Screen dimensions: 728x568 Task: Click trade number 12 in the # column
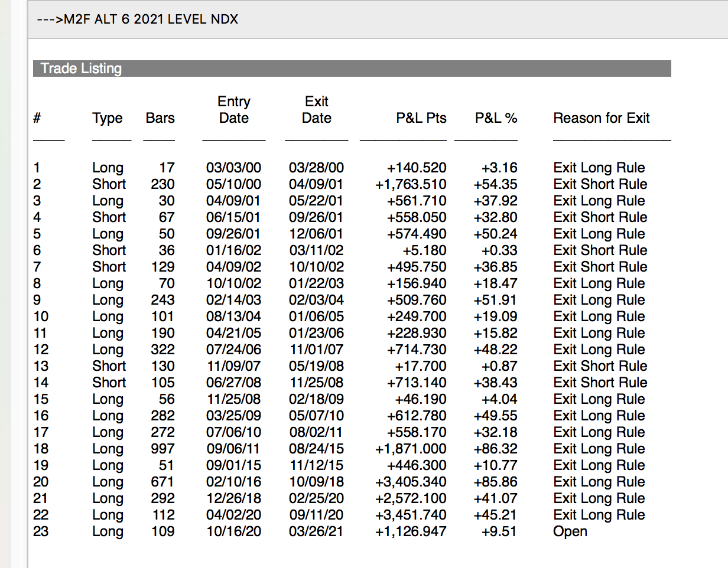(41, 350)
